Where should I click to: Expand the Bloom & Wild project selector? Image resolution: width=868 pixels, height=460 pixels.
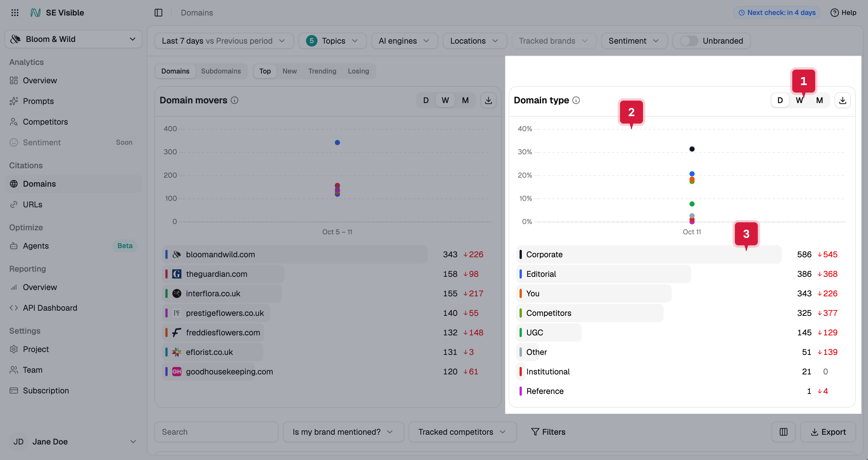click(73, 39)
